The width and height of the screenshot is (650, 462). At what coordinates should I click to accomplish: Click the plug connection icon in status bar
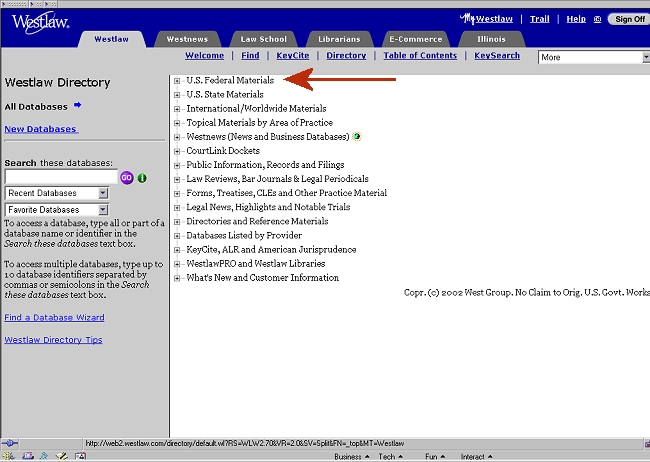[10, 443]
